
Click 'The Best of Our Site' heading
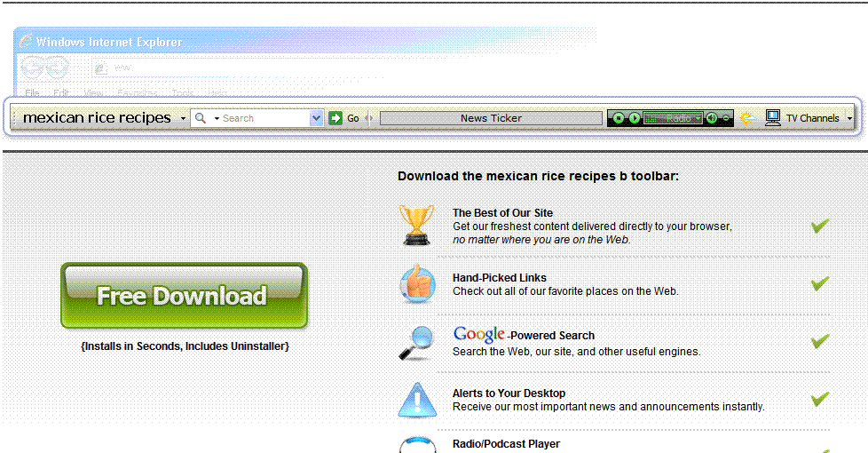[502, 212]
